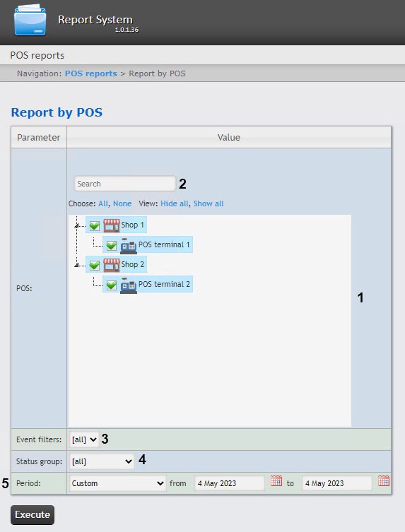Click the Choose All link
Screen dimensions: 405x532
click(103, 203)
